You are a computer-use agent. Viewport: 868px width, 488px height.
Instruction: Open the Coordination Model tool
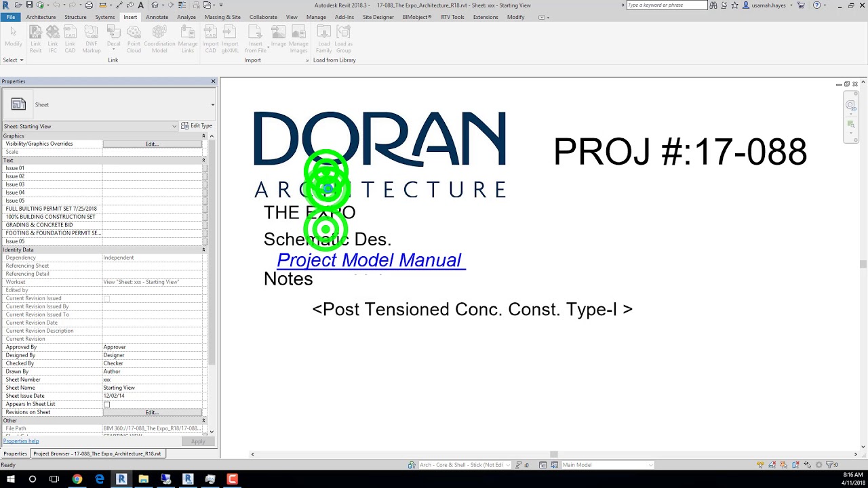159,39
